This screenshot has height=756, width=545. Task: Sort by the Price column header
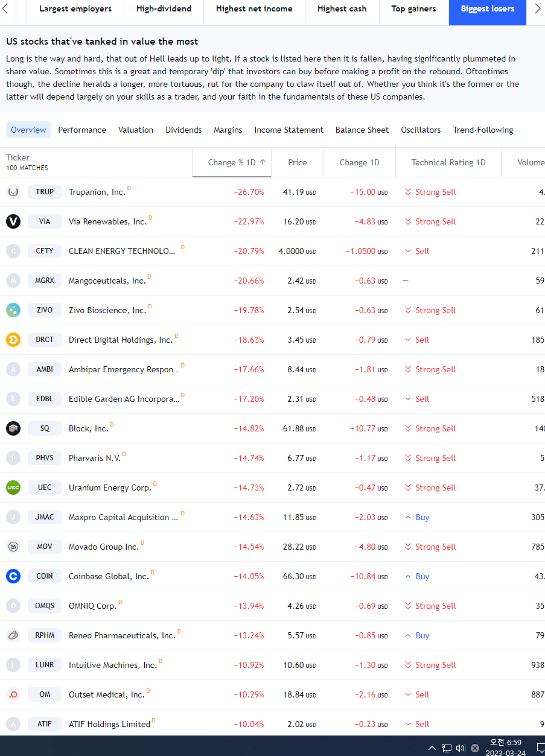[298, 162]
